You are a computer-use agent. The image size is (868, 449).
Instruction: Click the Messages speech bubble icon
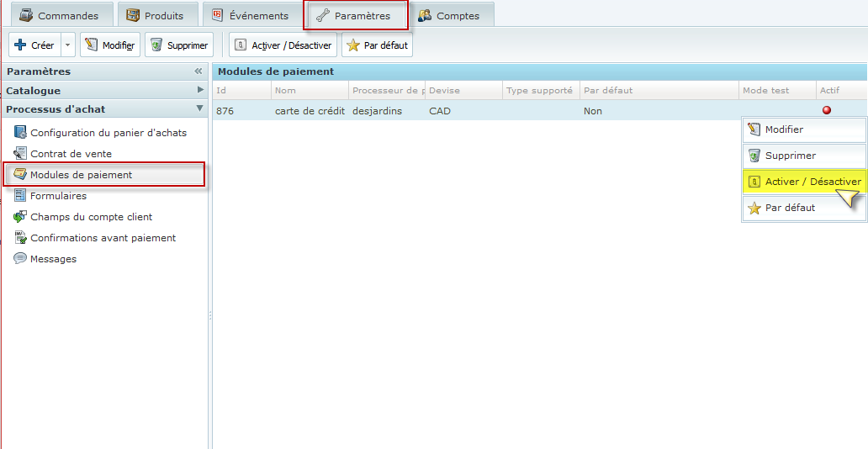pos(20,258)
